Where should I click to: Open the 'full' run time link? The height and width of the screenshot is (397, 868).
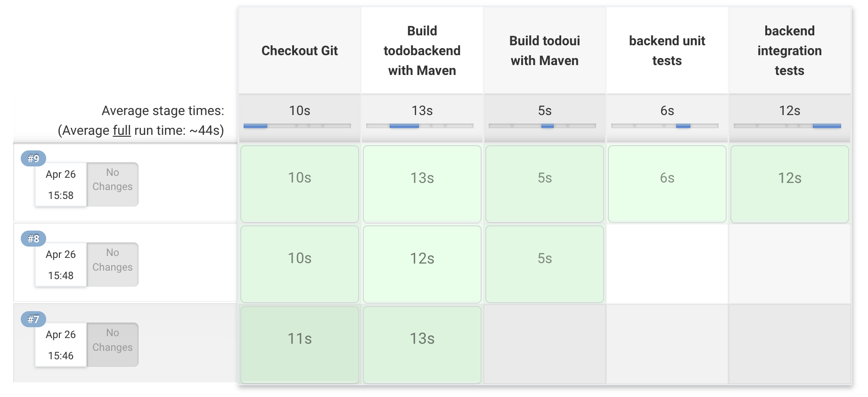tap(122, 130)
